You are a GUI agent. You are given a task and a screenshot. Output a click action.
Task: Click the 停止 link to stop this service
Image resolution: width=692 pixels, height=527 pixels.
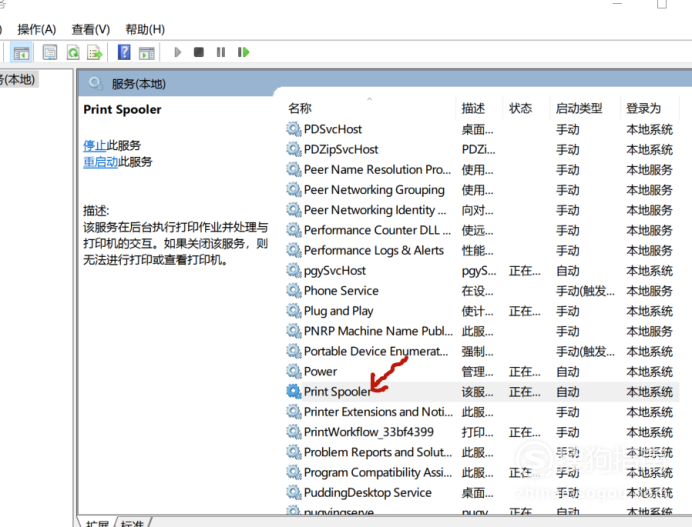coord(95,145)
